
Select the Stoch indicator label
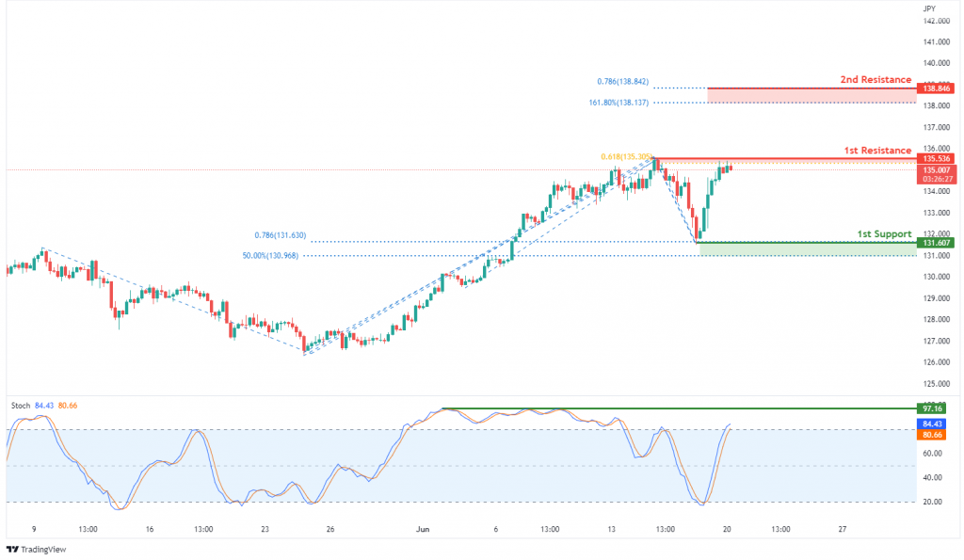(x=21, y=406)
